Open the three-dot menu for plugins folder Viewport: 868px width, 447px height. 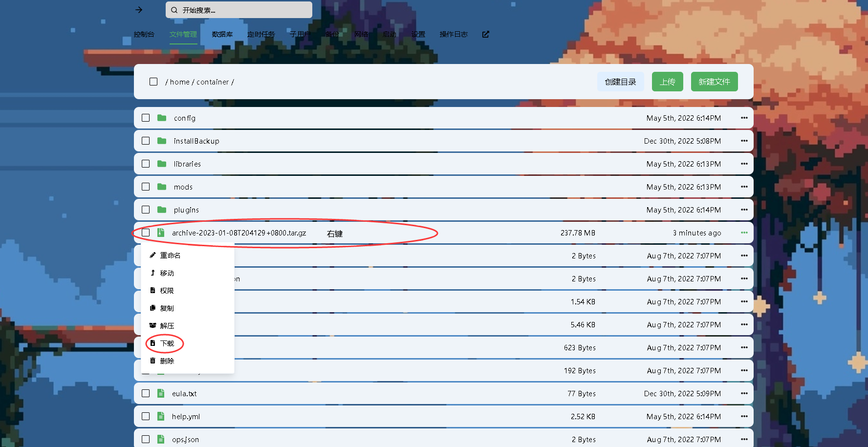(744, 210)
